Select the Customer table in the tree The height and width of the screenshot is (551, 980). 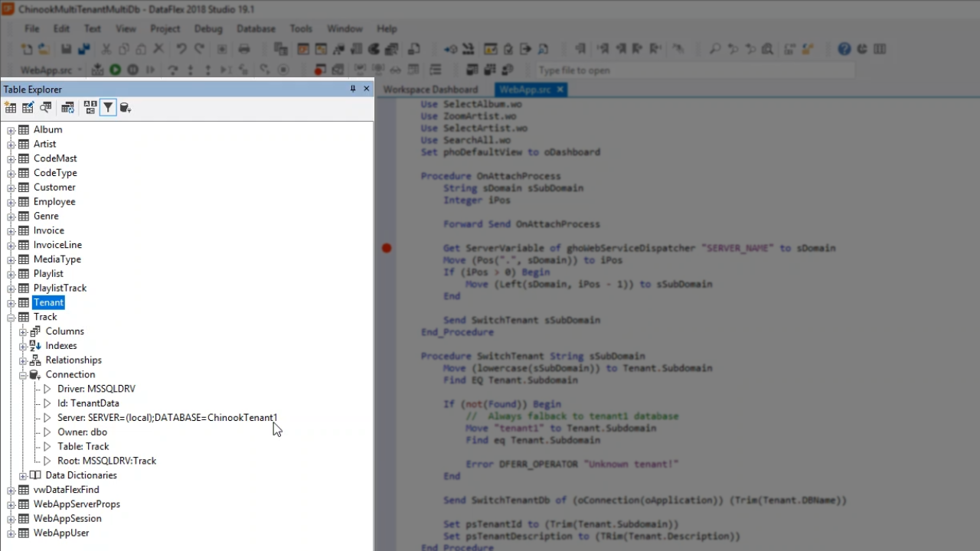54,187
